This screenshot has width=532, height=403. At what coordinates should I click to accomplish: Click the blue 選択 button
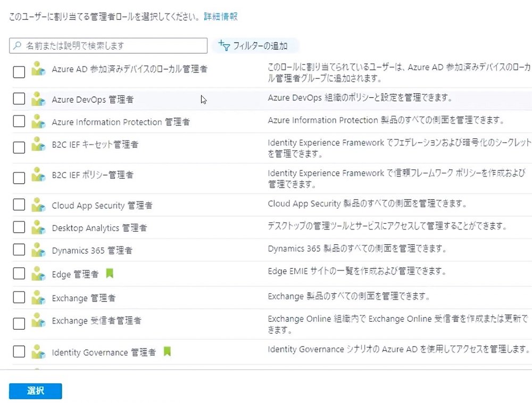(x=36, y=391)
